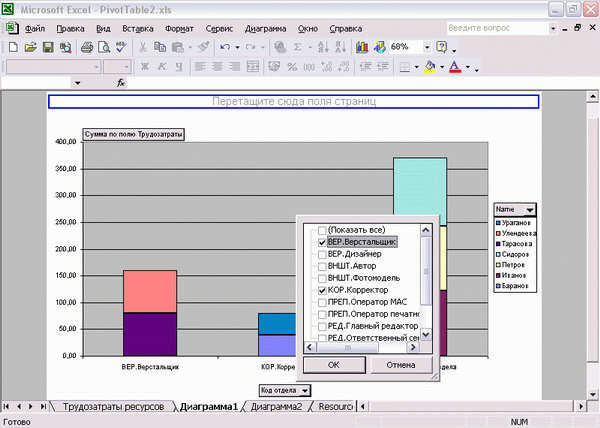Open the fill color dropdown arrow
This screenshot has height=428, width=600.
tap(442, 67)
